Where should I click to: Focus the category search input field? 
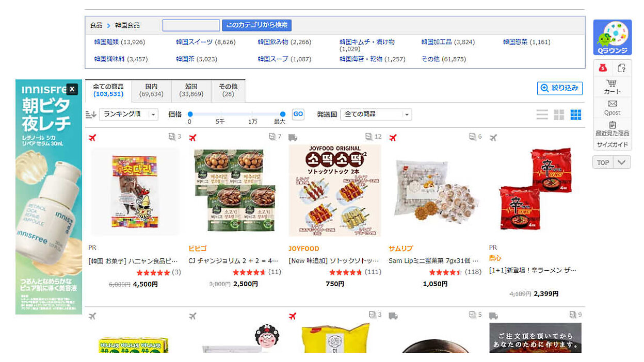pyautogui.click(x=191, y=25)
